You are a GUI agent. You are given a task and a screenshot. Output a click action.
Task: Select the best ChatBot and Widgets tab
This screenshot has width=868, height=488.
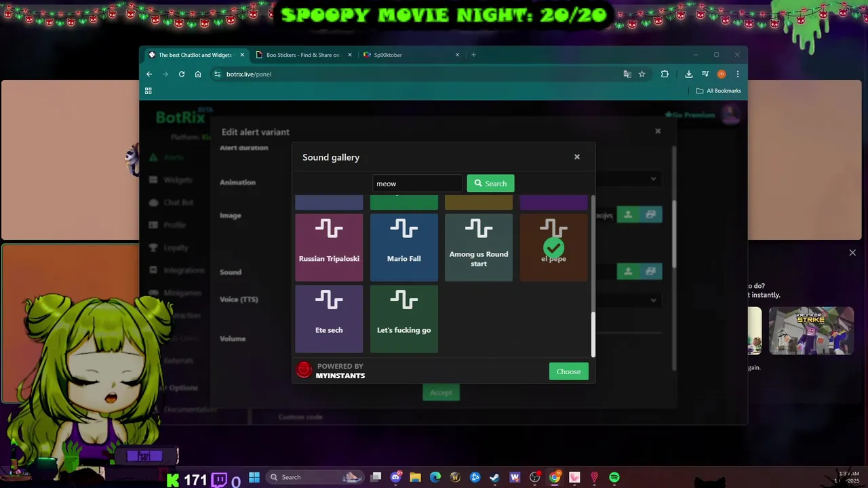[195, 55]
